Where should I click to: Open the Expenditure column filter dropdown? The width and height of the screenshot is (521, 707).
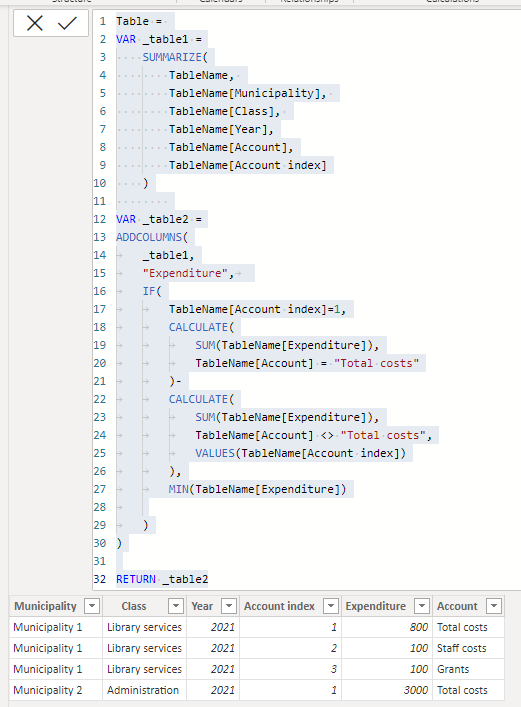point(422,606)
